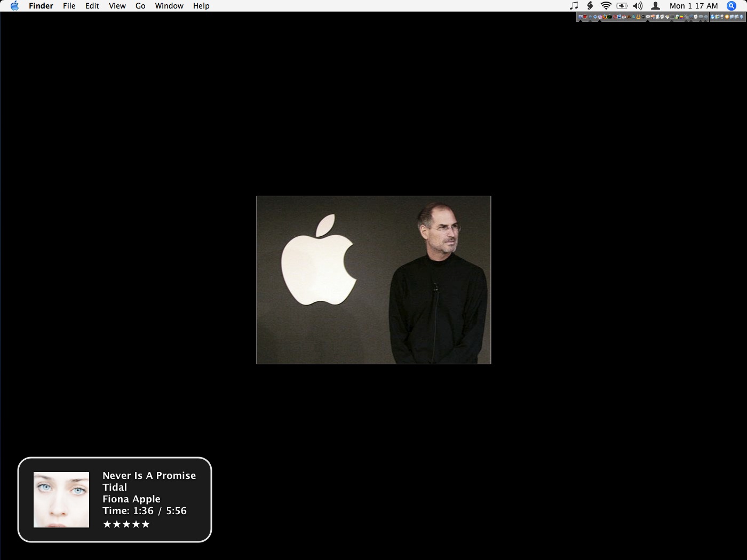Open the Script menu icon
Screen dimensions: 747x560
(590, 6)
